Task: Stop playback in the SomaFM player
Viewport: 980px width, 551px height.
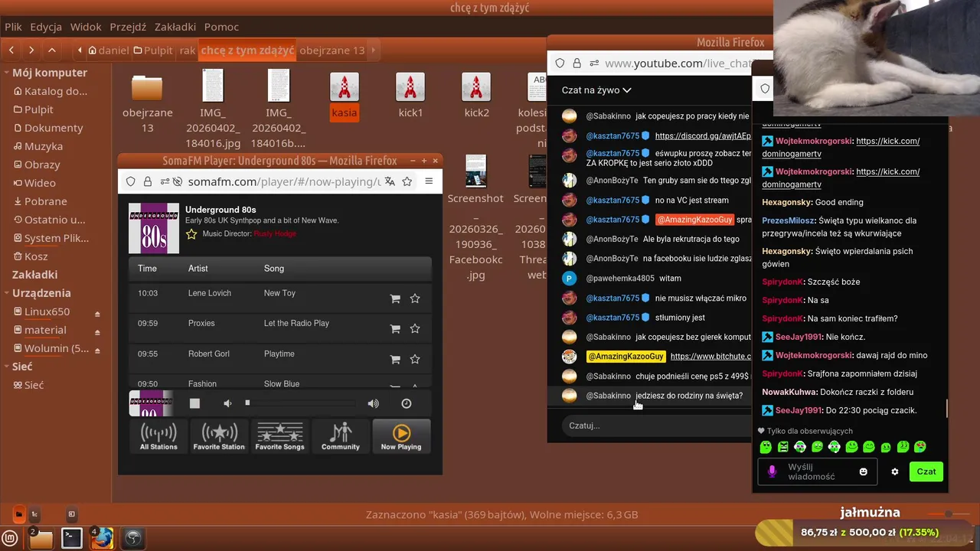Action: click(x=194, y=403)
